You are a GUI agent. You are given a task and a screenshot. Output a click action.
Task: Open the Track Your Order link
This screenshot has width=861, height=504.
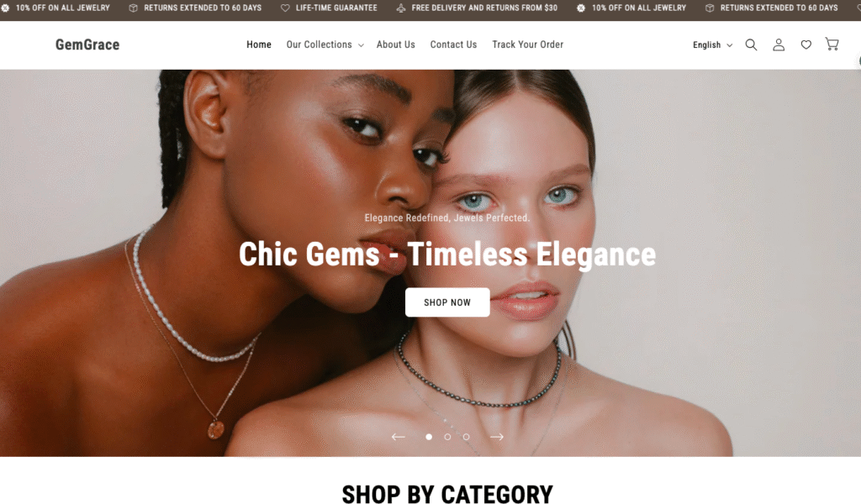pos(527,45)
